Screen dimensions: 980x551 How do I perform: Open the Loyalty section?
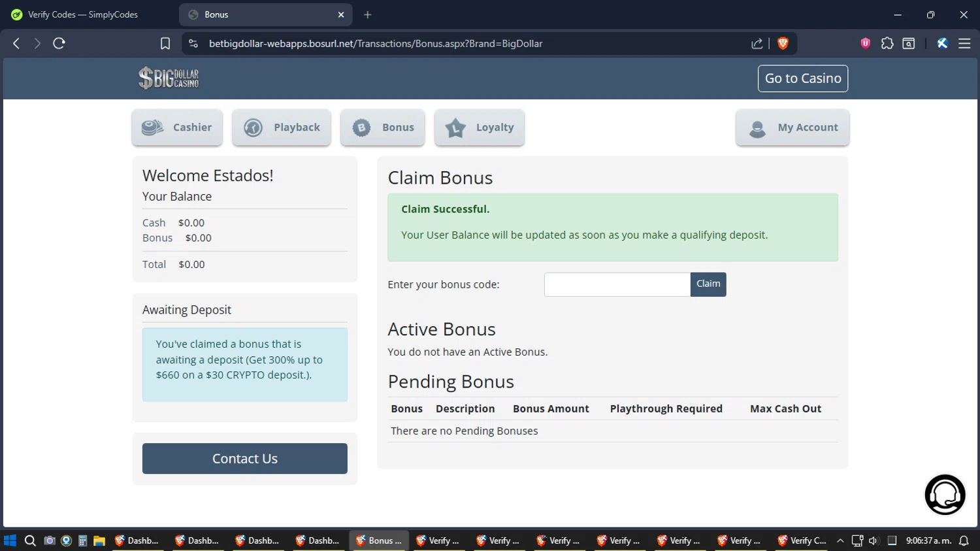pyautogui.click(x=480, y=127)
